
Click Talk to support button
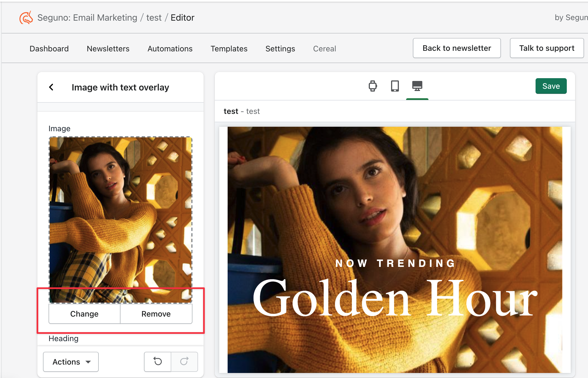click(x=547, y=48)
